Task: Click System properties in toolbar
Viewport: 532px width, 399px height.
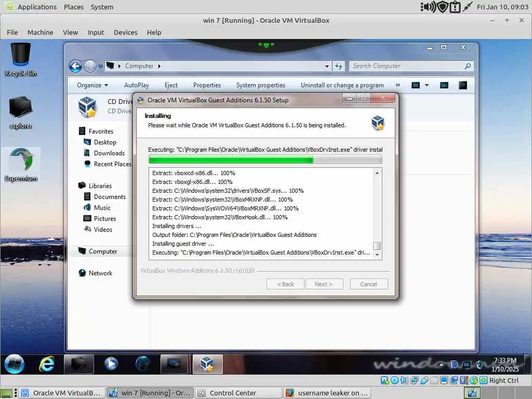Action: (x=261, y=85)
